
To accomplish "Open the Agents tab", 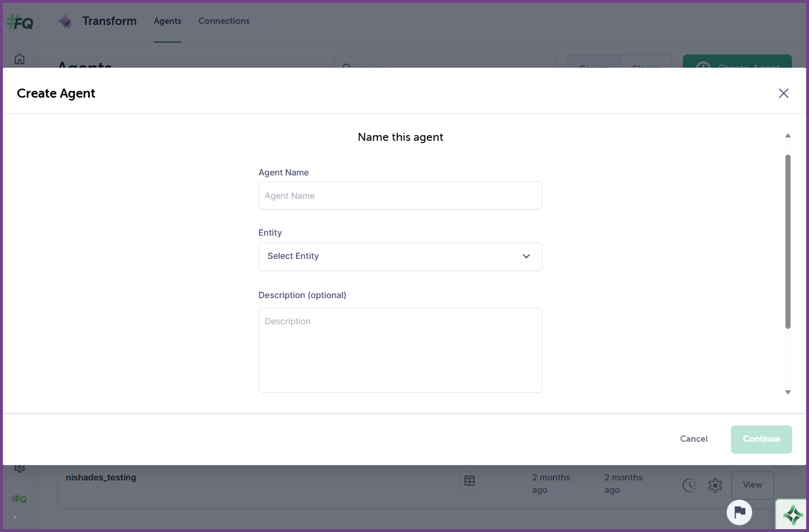I will tap(168, 21).
